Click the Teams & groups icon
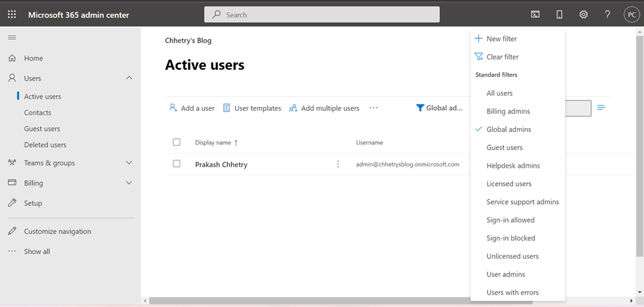 [x=12, y=162]
